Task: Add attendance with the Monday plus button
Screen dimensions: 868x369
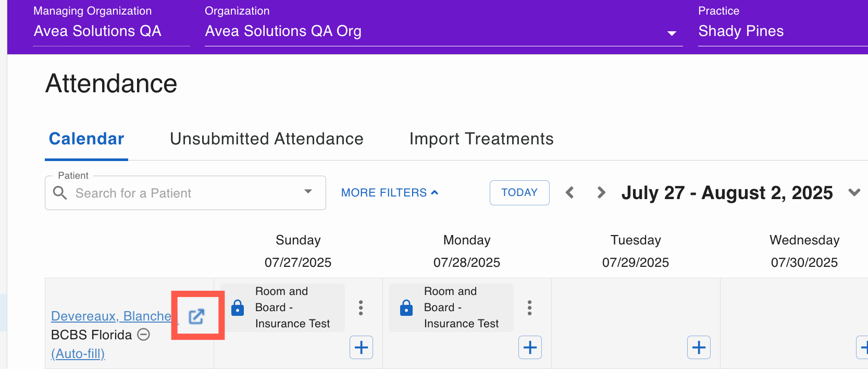Action: (530, 347)
